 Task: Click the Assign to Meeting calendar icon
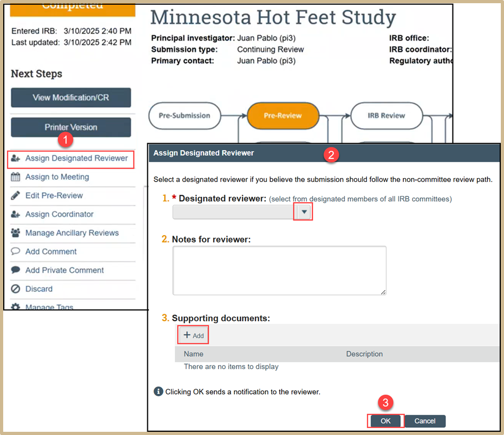click(x=15, y=177)
